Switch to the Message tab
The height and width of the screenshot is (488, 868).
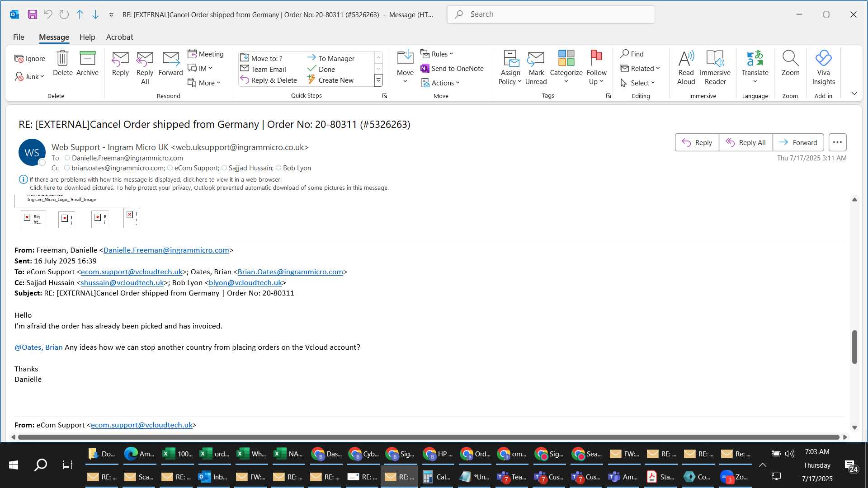(54, 37)
